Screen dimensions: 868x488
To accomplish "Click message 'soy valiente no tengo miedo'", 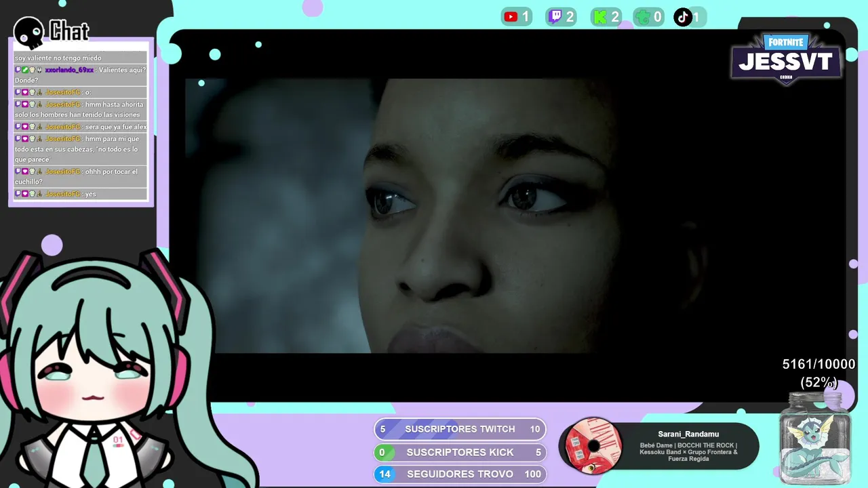I will pyautogui.click(x=58, y=58).
